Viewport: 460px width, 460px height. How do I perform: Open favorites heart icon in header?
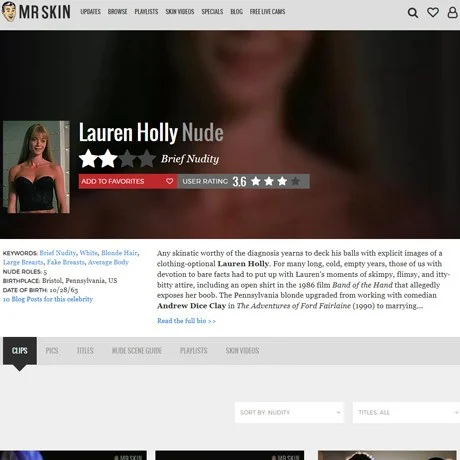tap(433, 12)
